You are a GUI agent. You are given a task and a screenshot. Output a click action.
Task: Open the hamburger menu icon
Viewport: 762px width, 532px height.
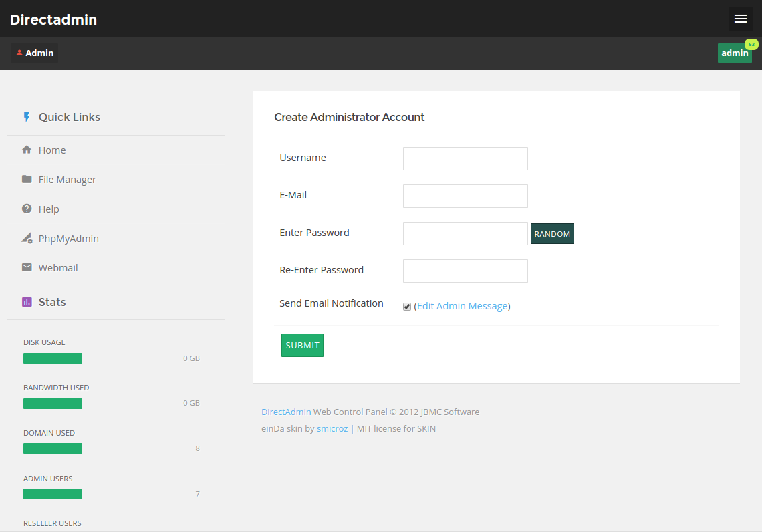coord(740,19)
